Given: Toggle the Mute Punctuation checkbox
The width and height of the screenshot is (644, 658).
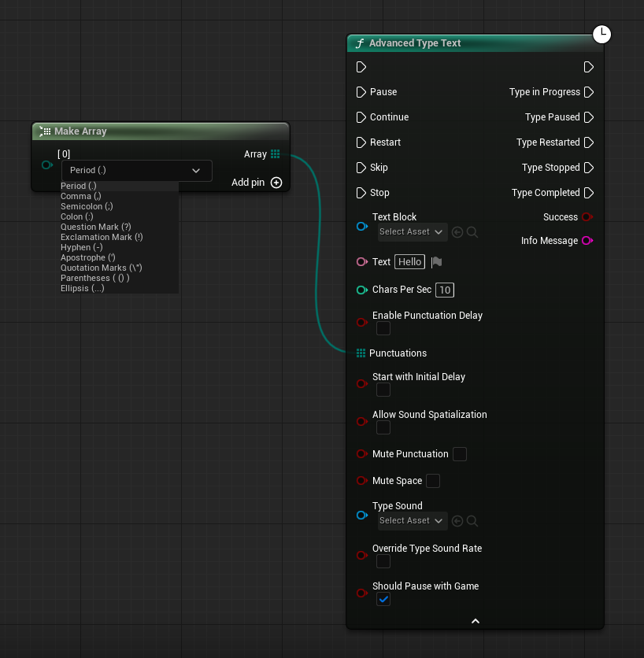Looking at the screenshot, I should point(460,454).
